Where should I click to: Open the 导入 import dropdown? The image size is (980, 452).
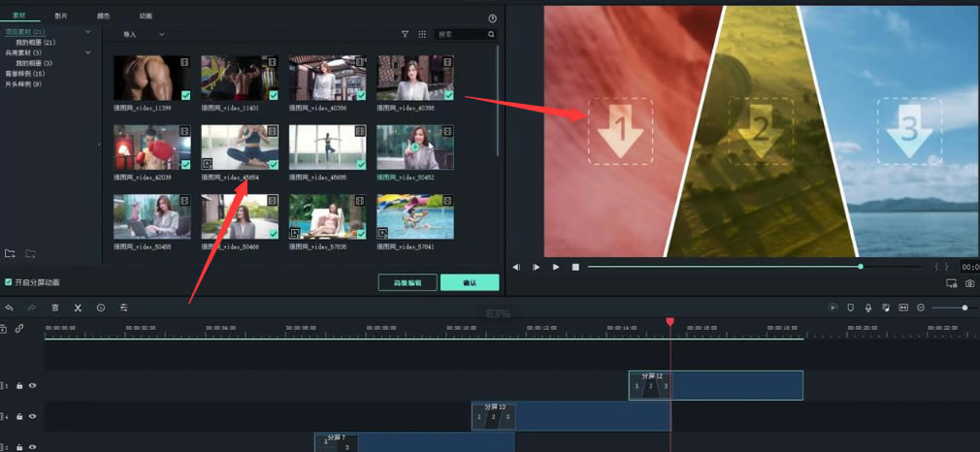click(143, 34)
